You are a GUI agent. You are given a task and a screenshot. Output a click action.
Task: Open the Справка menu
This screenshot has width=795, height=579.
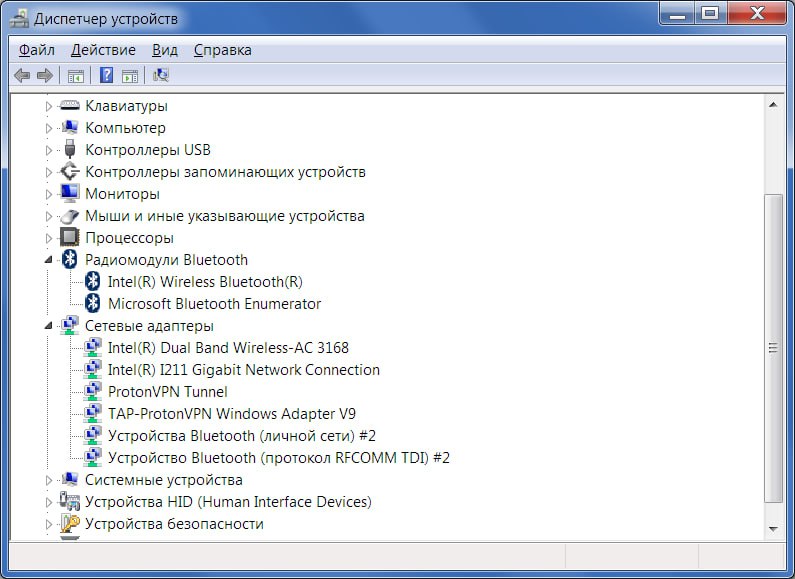223,50
